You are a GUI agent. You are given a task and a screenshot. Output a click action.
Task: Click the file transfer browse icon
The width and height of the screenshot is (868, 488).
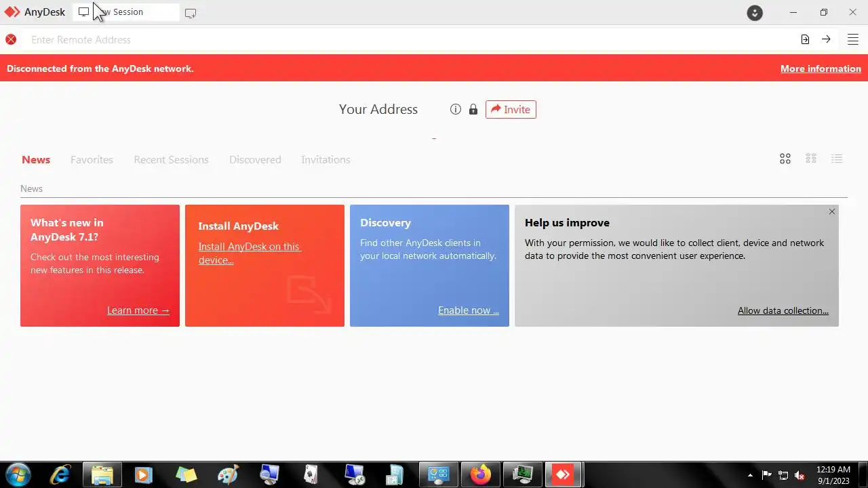point(805,39)
